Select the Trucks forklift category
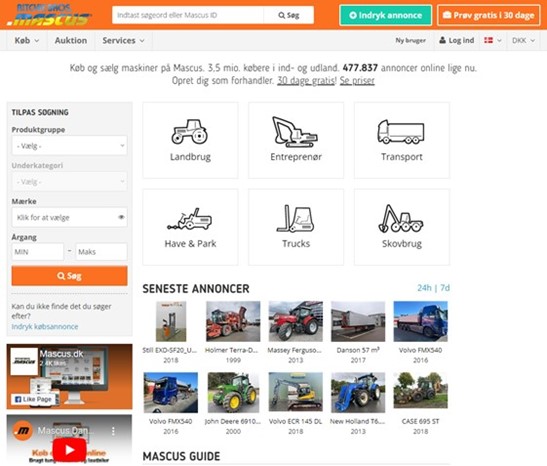The height and width of the screenshot is (466, 547). [x=296, y=227]
